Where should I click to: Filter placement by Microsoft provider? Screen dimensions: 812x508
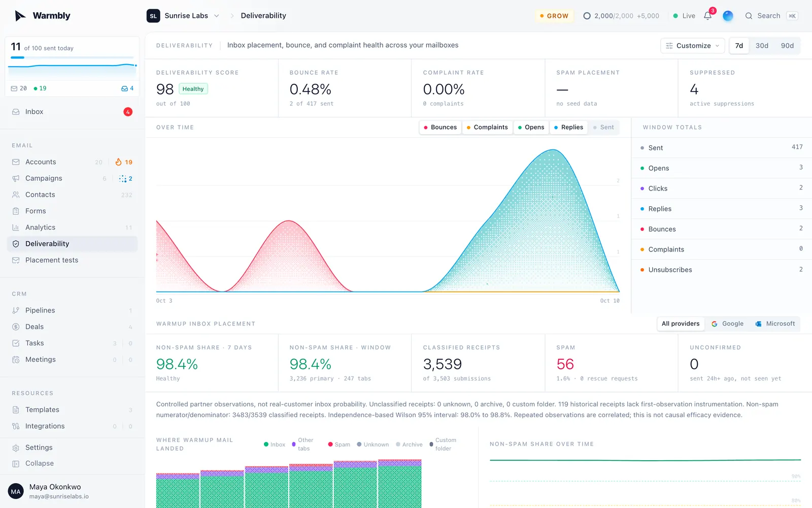(775, 324)
